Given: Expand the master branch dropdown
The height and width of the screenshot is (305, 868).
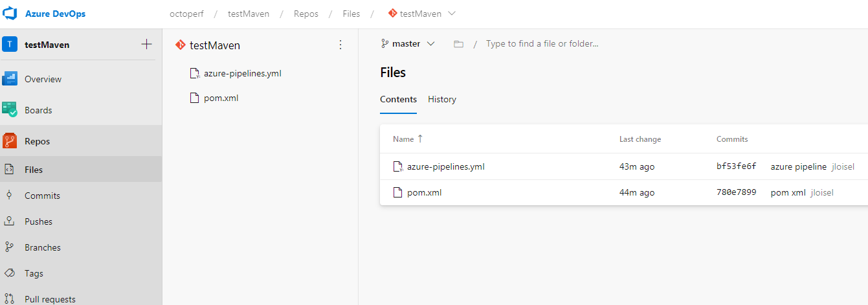Looking at the screenshot, I should click(408, 44).
